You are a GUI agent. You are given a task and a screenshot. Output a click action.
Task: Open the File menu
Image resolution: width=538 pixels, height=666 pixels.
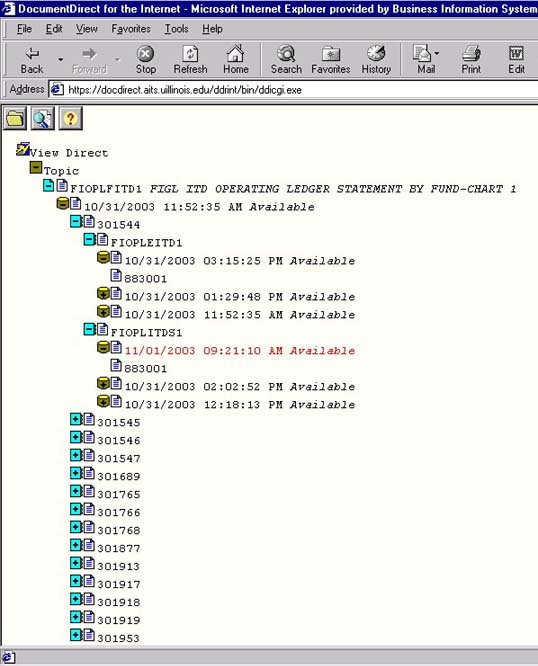point(24,29)
